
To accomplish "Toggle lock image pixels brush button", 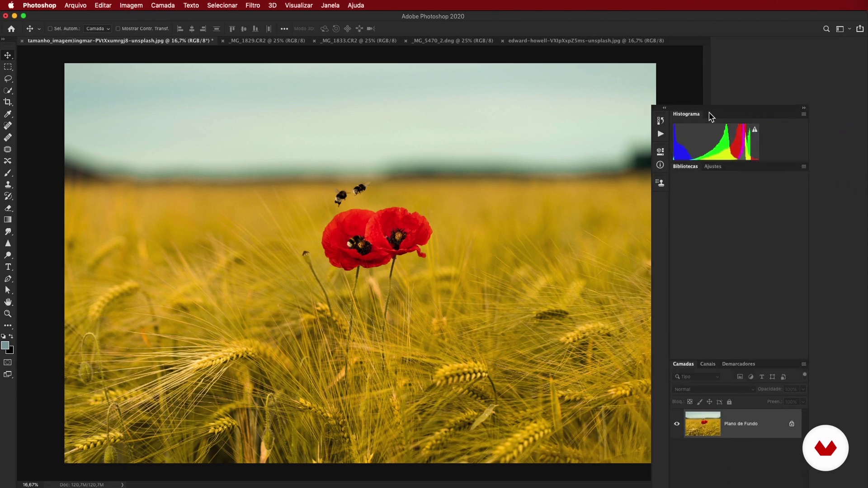I will 700,402.
